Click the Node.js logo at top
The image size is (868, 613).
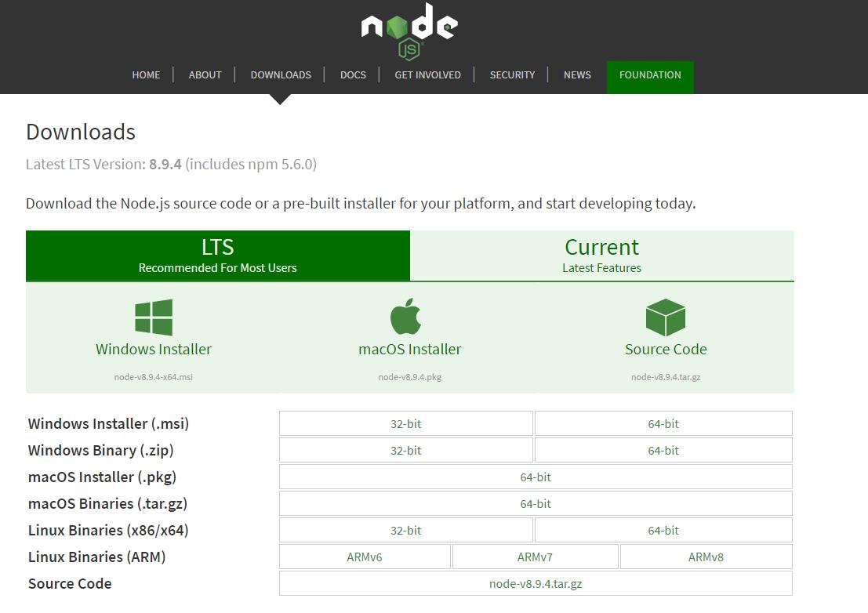[x=409, y=30]
